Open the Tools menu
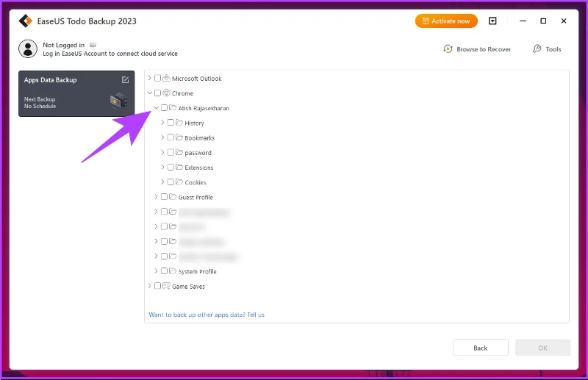 (x=547, y=49)
